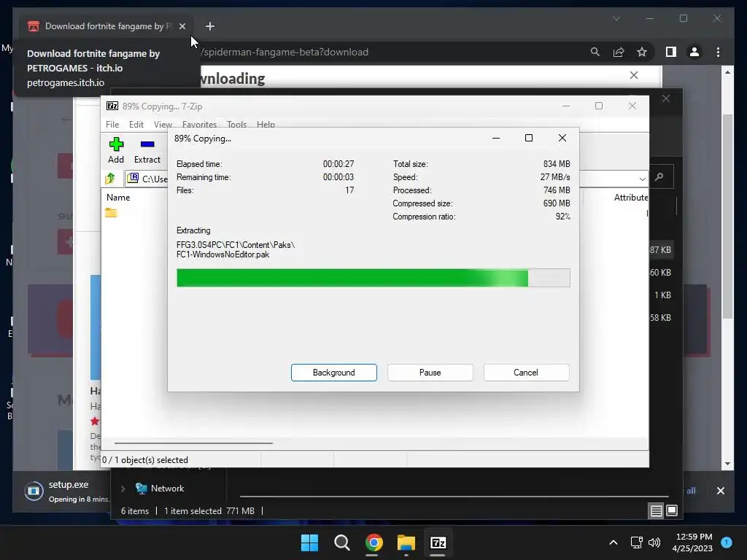Expand the 7-Zip address path dropdown

coord(642,179)
